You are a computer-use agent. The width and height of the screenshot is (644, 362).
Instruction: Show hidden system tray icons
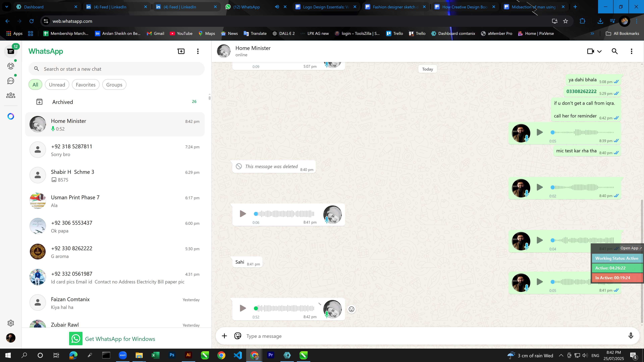point(561,355)
